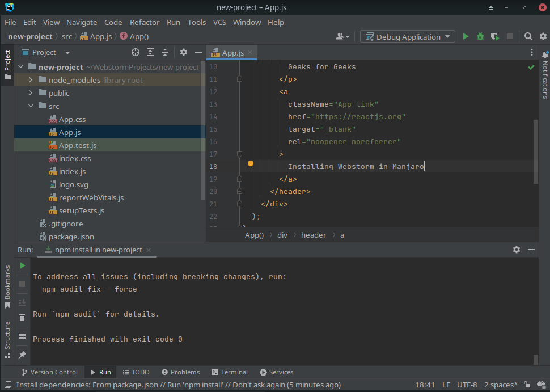Switch to the Terminal tool tab
This screenshot has width=550, height=392.
pos(230,373)
